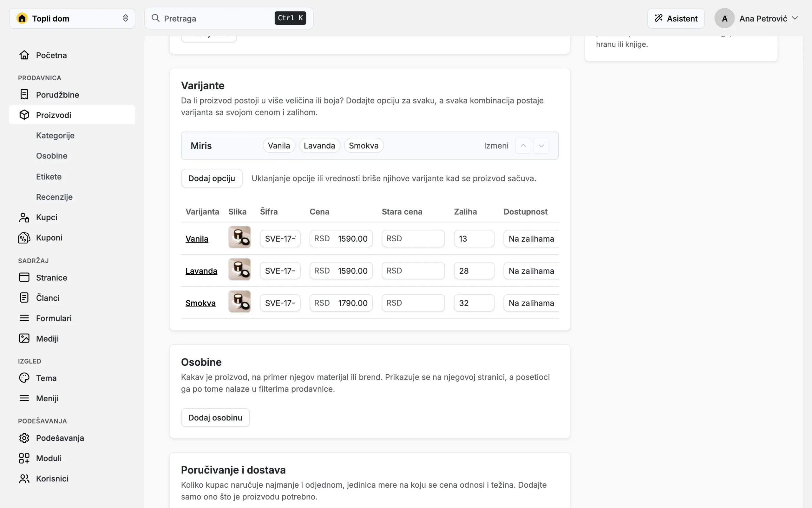Click Izmeni for the Miris option
The width and height of the screenshot is (812, 508).
coord(496,145)
